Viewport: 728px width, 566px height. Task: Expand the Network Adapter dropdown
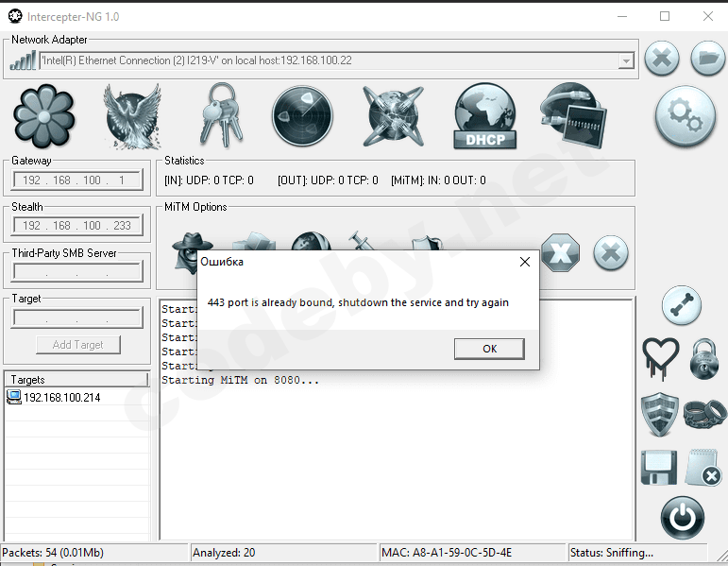click(x=626, y=60)
